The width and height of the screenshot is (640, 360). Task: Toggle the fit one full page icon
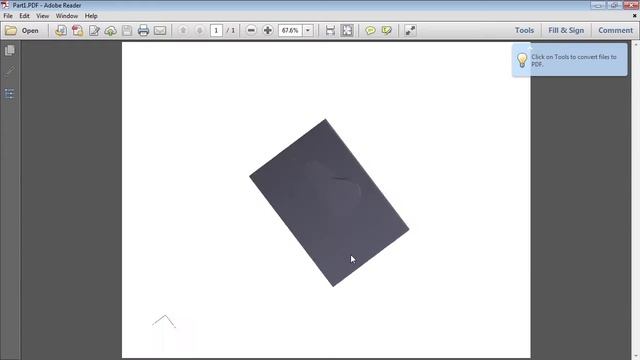point(347,31)
